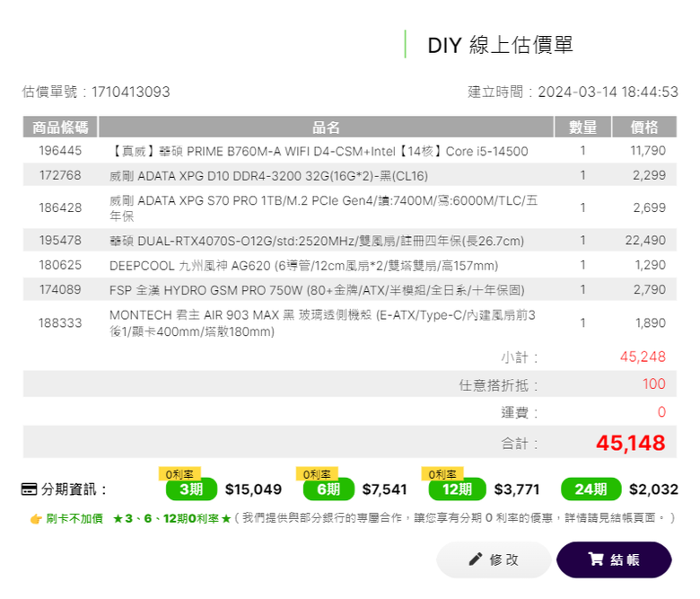700x599 pixels.
Task: Click the 商品條碼 column header
Action: tap(60, 127)
